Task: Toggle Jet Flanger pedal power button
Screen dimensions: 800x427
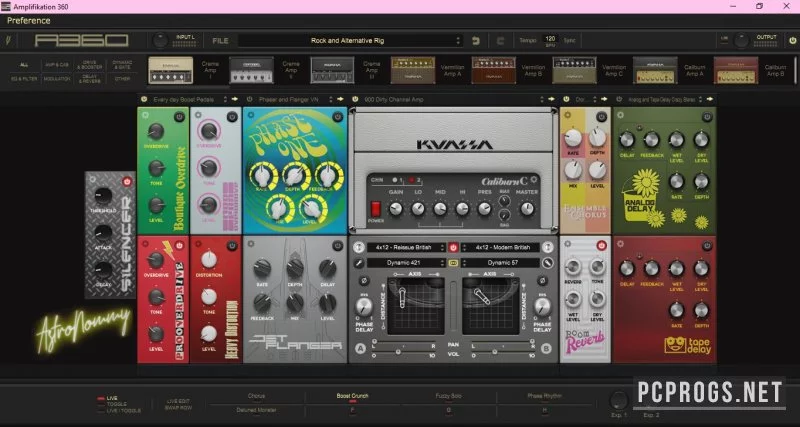Action: [x=338, y=245]
